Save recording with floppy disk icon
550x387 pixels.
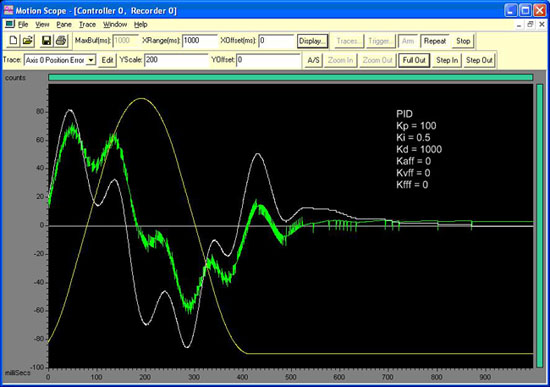coord(46,41)
